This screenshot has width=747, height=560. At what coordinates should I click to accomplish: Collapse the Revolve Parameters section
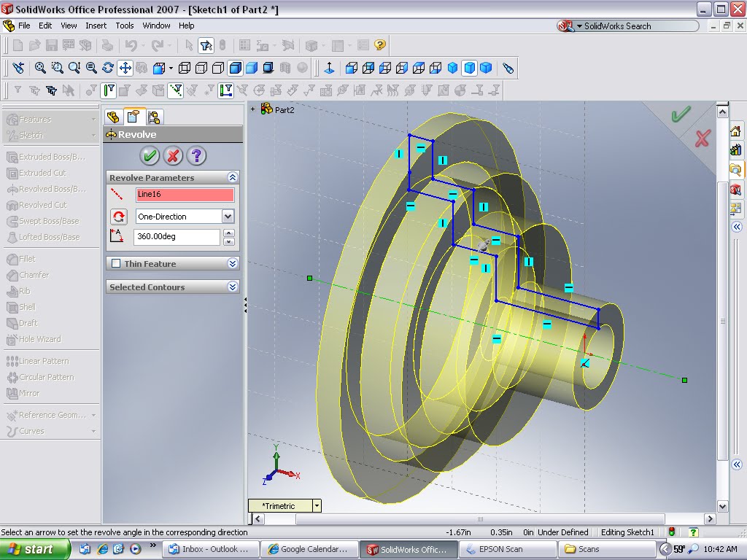(233, 178)
